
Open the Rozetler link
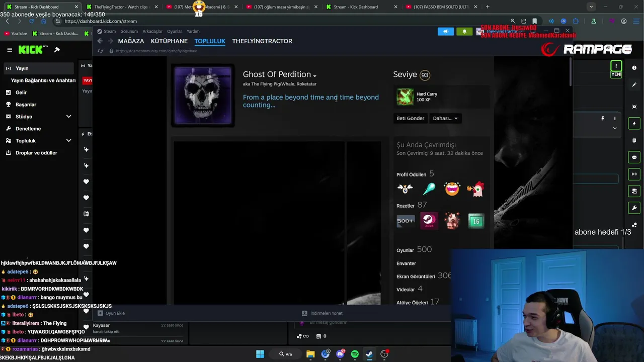(x=406, y=206)
